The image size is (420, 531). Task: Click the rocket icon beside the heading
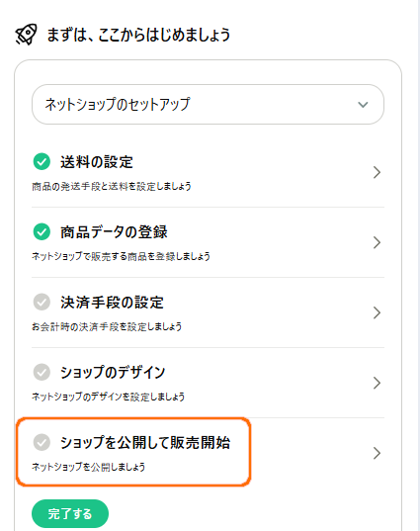[x=26, y=35]
